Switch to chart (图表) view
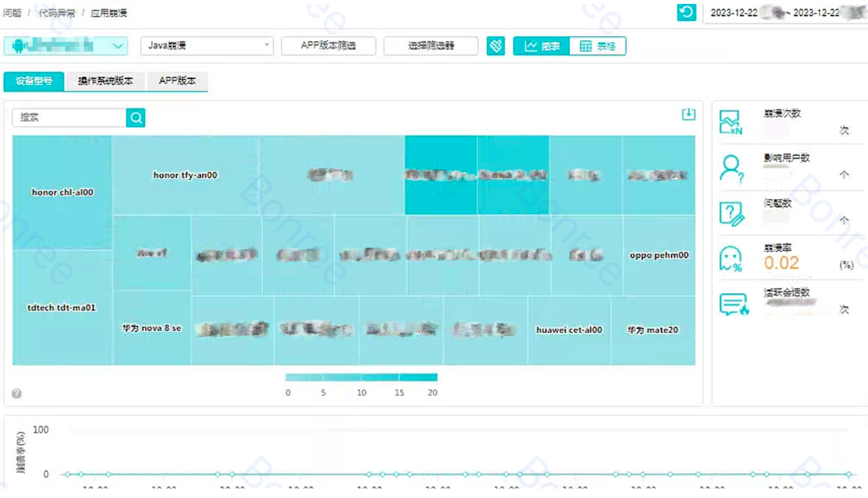868x498 pixels. [542, 46]
